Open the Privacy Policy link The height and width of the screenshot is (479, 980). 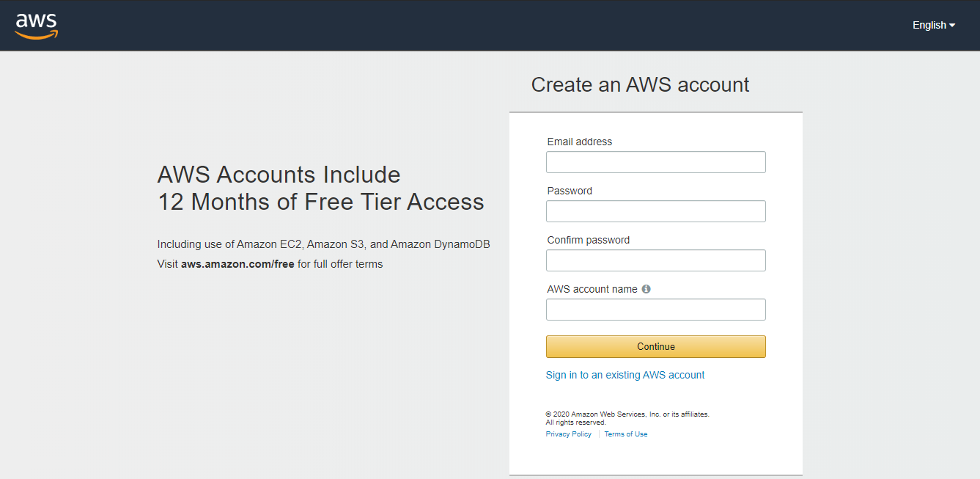(x=568, y=434)
